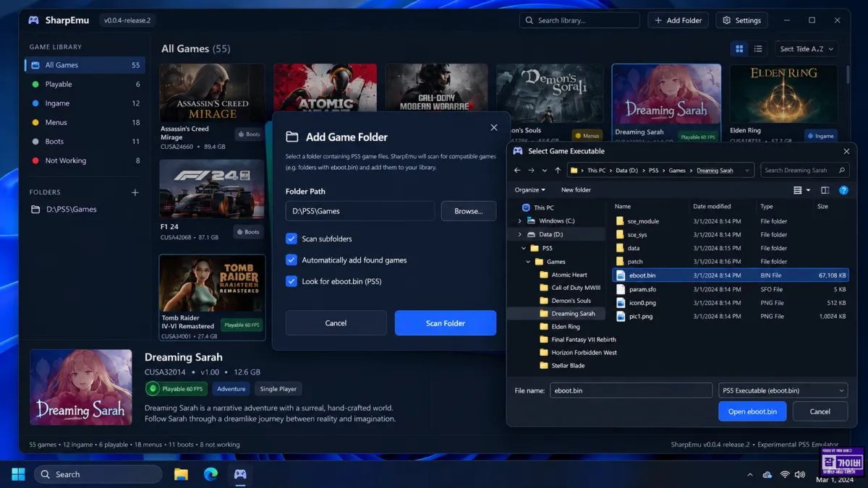Sort files by Date modified column
Screen dimensions: 868x488
point(712,207)
